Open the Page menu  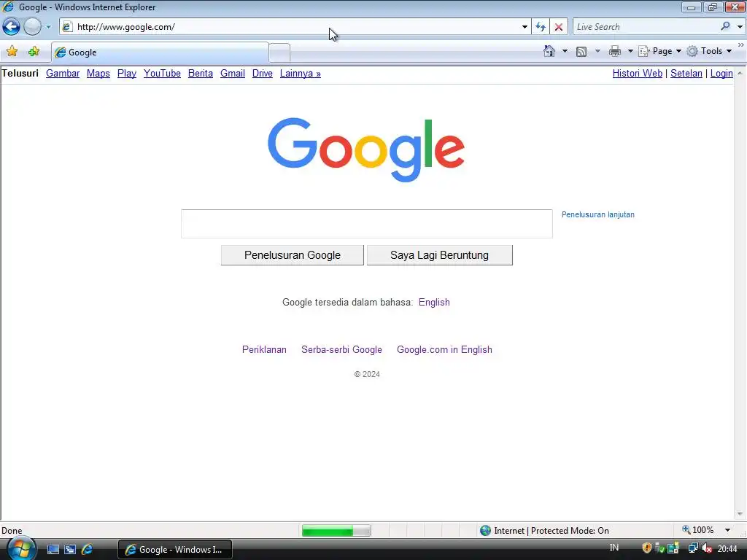[659, 51]
